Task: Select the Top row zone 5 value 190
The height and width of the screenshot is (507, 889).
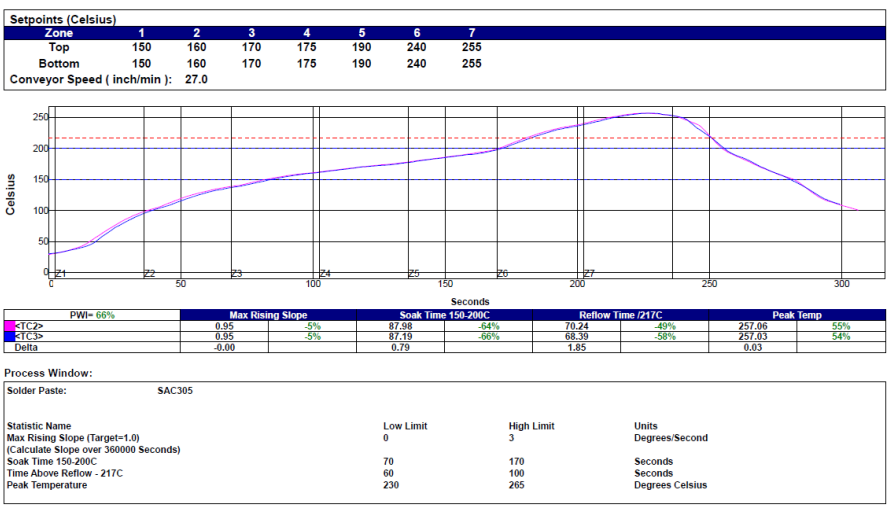Action: [362, 47]
